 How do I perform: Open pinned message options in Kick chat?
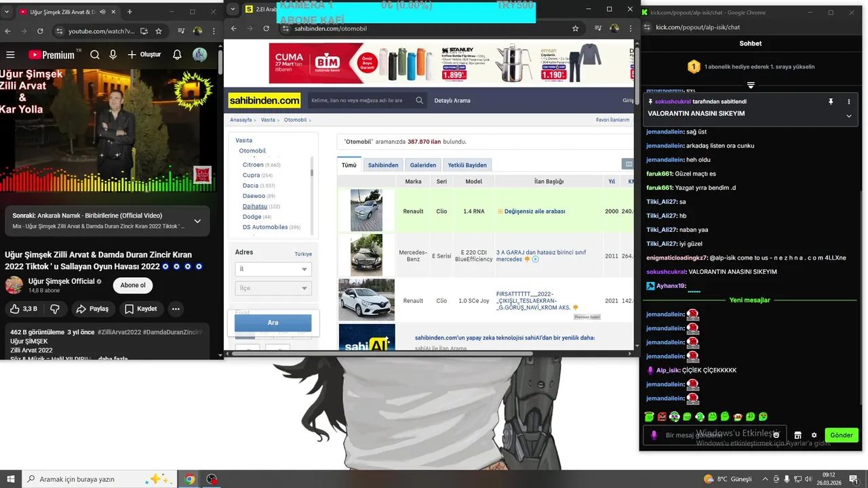[848, 102]
